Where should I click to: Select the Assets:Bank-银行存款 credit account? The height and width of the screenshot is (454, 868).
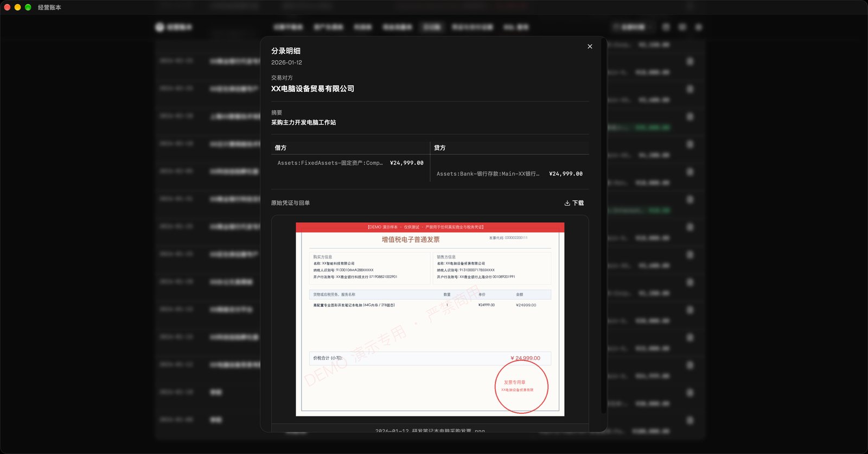pyautogui.click(x=488, y=174)
